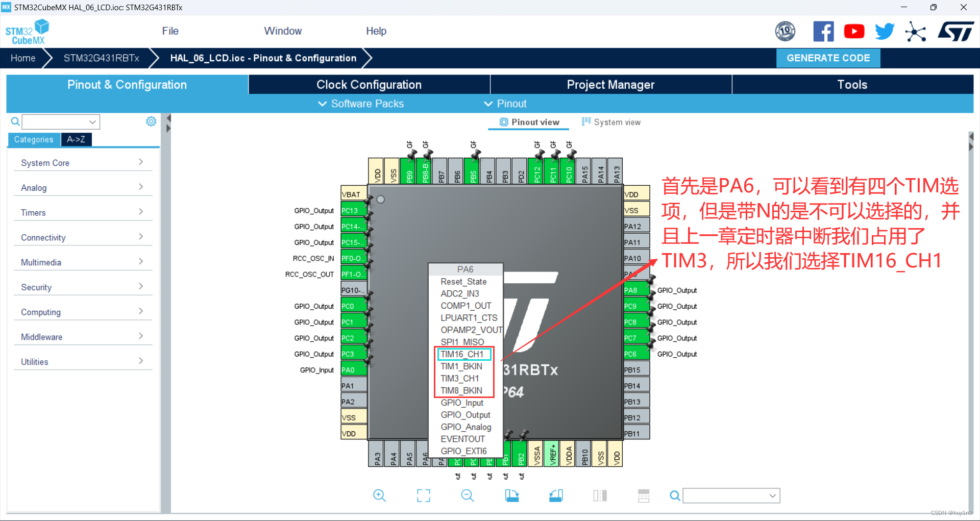Choose TIM16_CH1 in PA6 menu

462,354
